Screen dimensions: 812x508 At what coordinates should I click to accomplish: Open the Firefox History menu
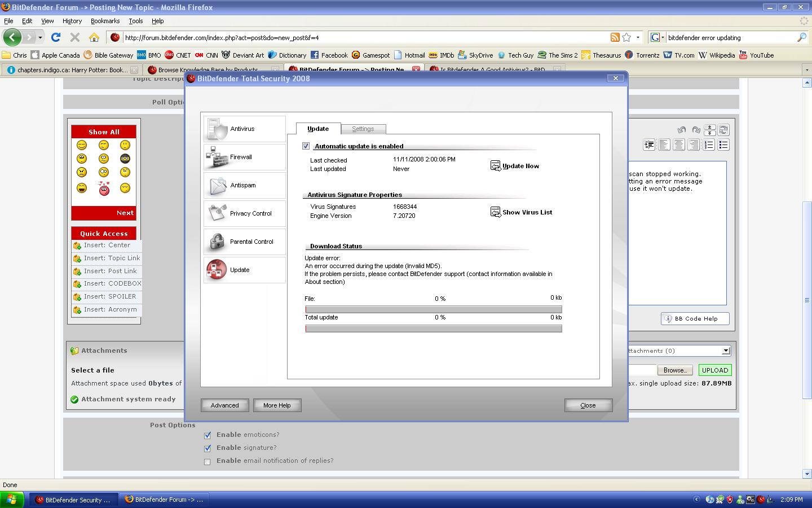pos(72,21)
